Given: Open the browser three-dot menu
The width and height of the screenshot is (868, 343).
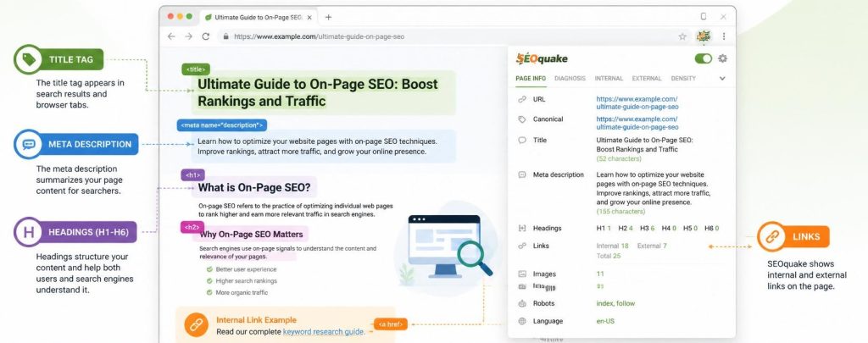Looking at the screenshot, I should [x=724, y=36].
